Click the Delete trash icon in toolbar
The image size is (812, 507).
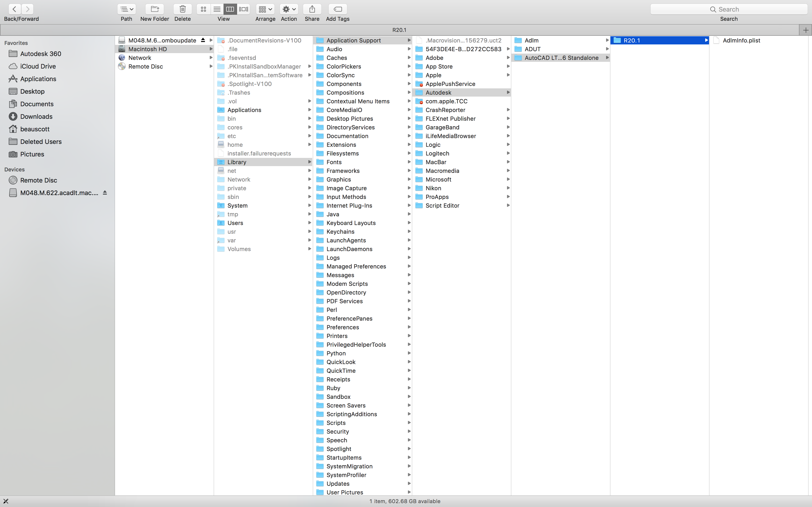(x=182, y=9)
